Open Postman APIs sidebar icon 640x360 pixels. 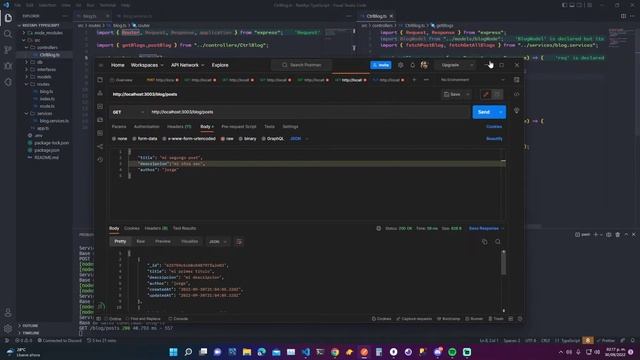[x=100, y=93]
